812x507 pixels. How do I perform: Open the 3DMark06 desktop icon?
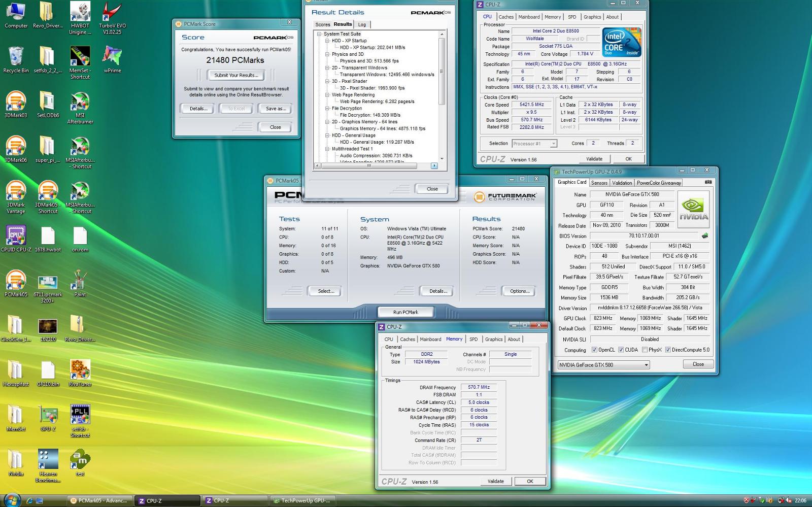(16, 149)
